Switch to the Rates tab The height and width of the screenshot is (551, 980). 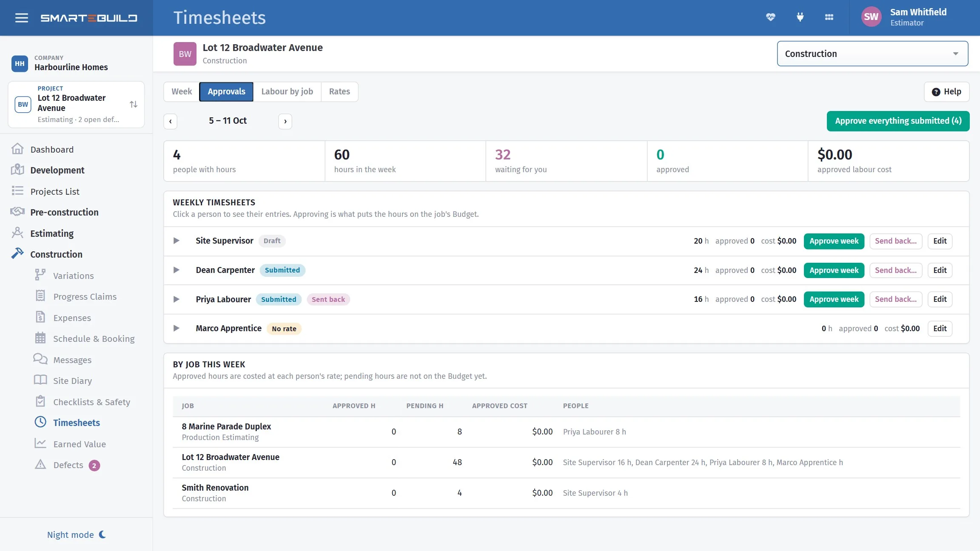(339, 91)
